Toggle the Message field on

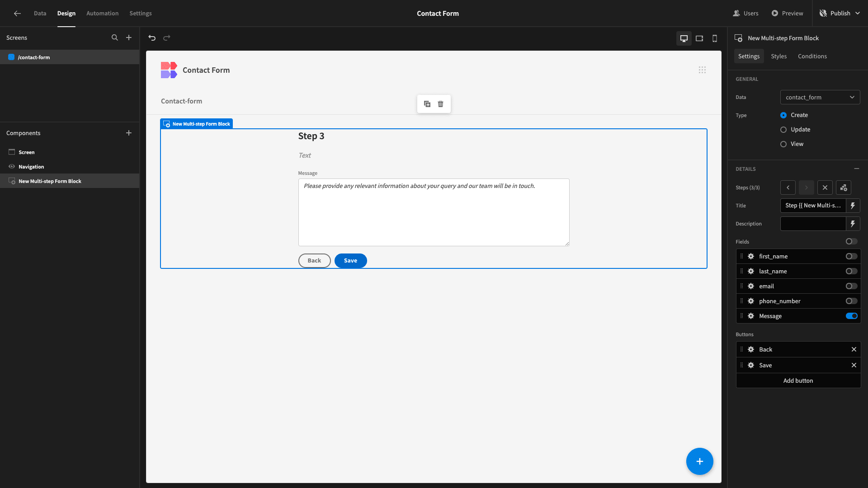click(x=852, y=316)
